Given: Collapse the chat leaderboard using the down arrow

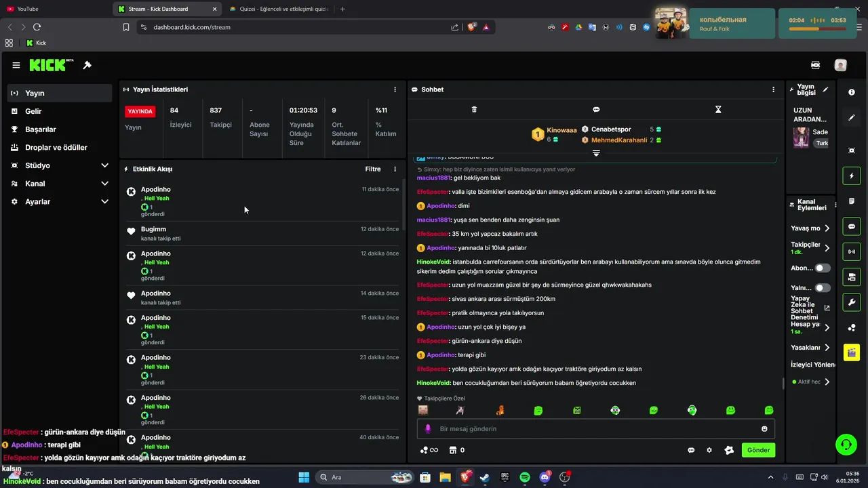Looking at the screenshot, I should tap(596, 153).
